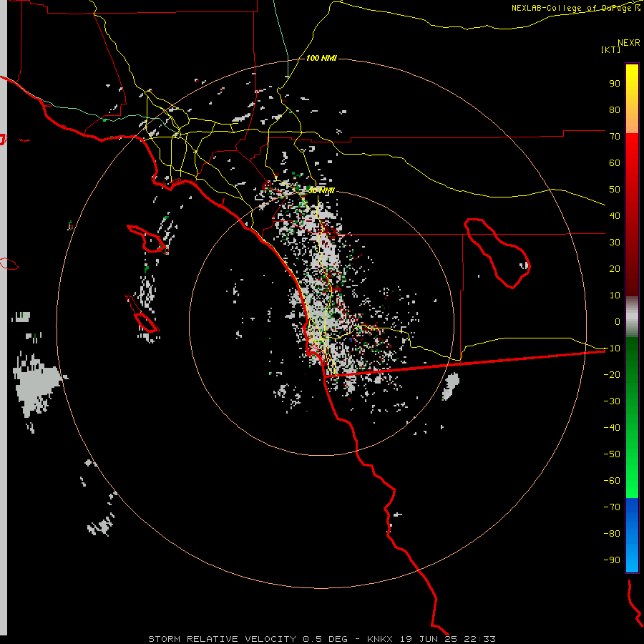Click the gray zero-velocity segment of color bar
Screen dimensions: 644x644
(632, 317)
